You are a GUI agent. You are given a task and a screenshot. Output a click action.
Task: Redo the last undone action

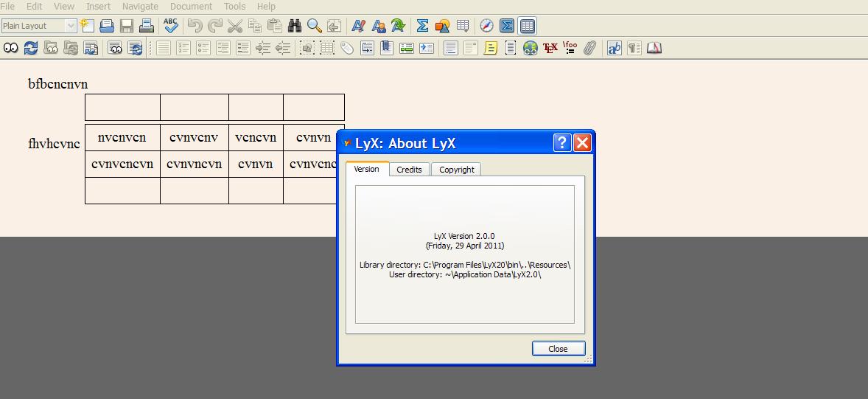coord(214,26)
